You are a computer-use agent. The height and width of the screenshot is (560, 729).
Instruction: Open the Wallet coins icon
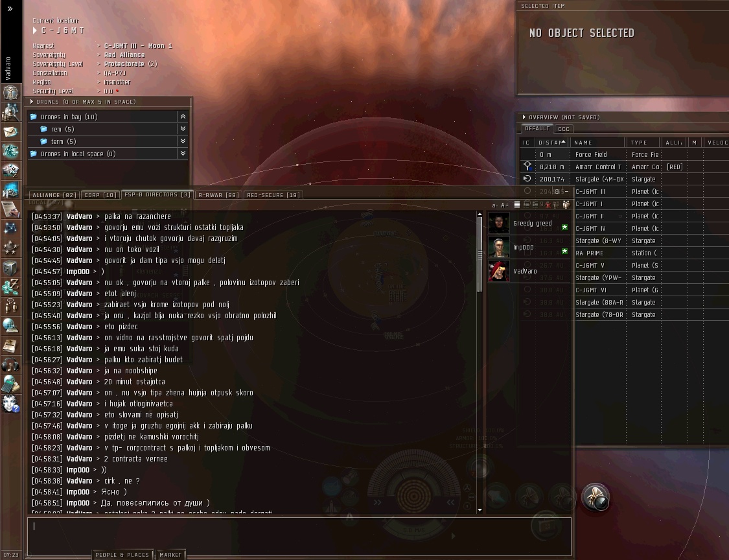coord(10,287)
